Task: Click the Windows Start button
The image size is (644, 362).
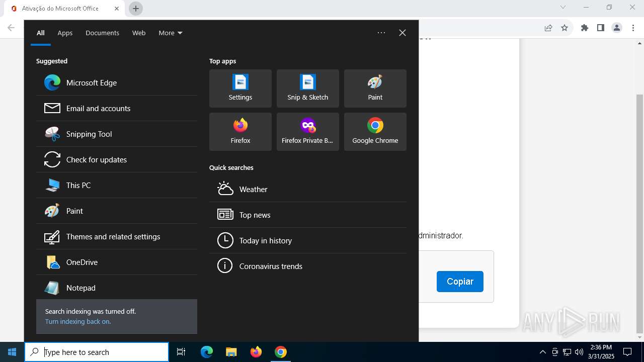Action: point(12,352)
